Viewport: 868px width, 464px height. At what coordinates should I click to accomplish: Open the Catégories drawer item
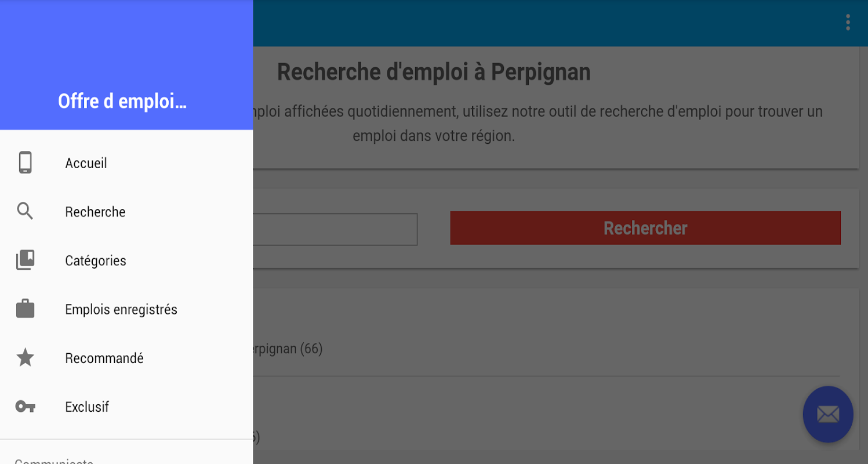126,260
